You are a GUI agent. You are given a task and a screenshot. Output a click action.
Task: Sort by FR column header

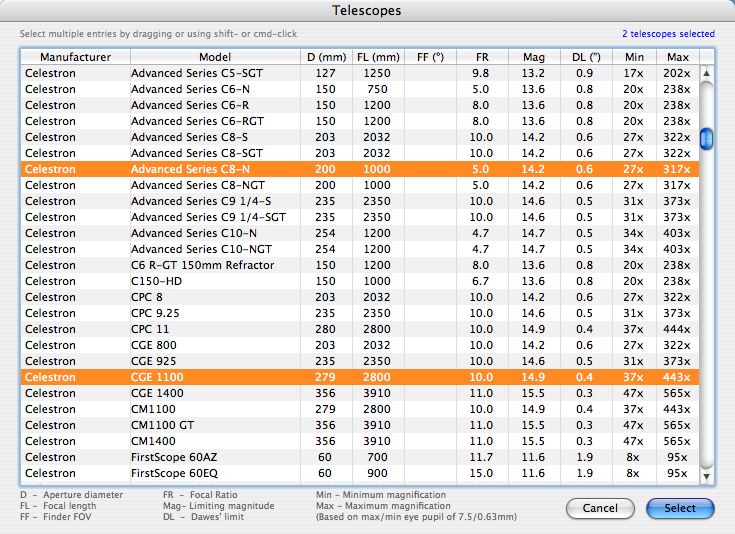(482, 57)
